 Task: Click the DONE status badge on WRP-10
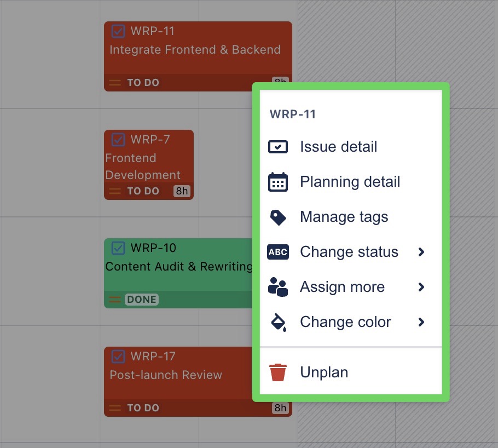click(x=142, y=300)
